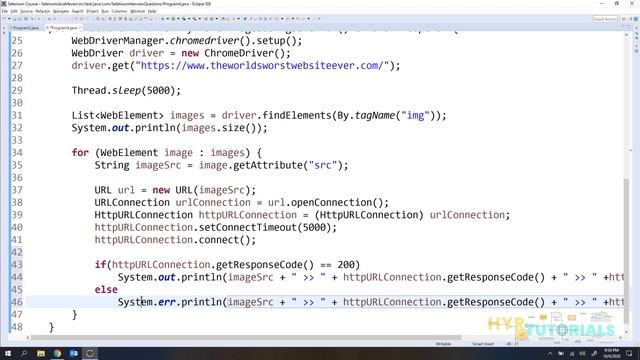This screenshot has width=640, height=360.
Task: Click the Open Perspective icon beside Quick Access
Action: click(624, 19)
